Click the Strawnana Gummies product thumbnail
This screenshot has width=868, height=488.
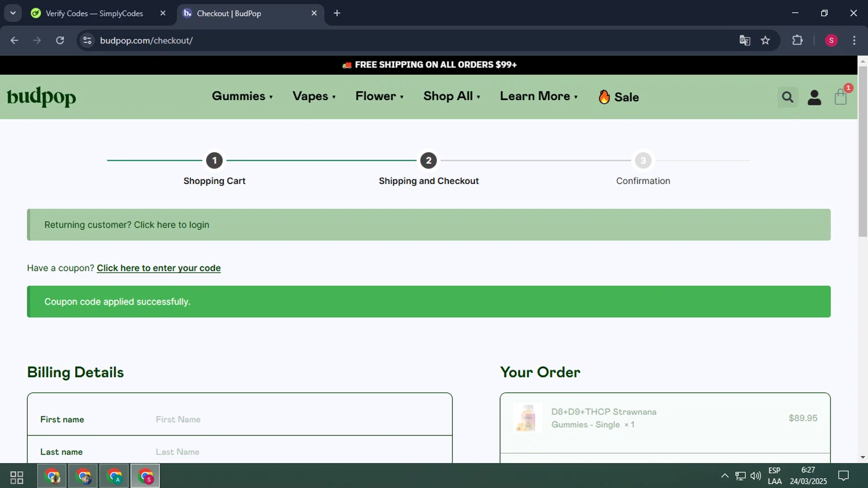(528, 418)
